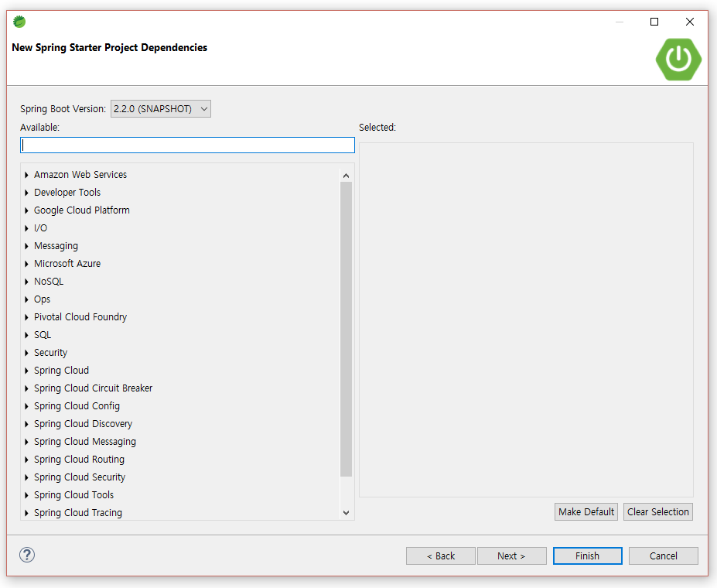The width and height of the screenshot is (717, 588).
Task: Expand the Developer Tools arrow
Action: coord(26,193)
